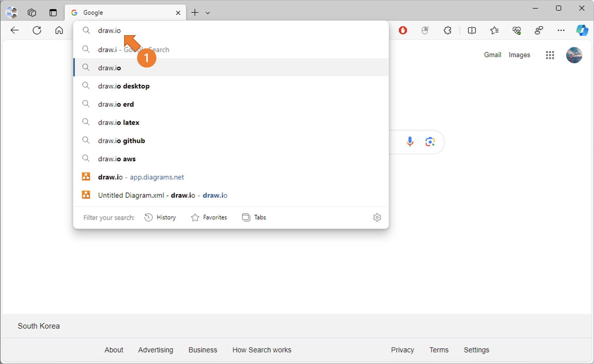This screenshot has height=364, width=594.
Task: Choose the 'draw.io github' suggestion
Action: point(231,141)
